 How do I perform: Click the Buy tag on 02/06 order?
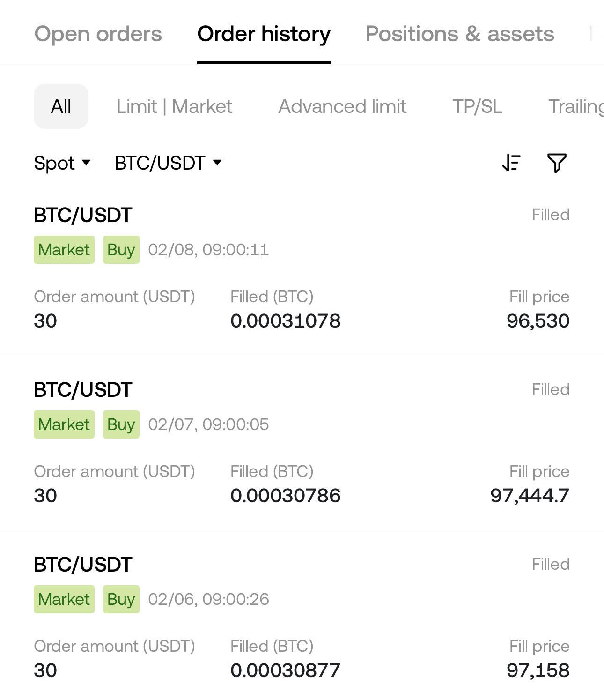(121, 599)
